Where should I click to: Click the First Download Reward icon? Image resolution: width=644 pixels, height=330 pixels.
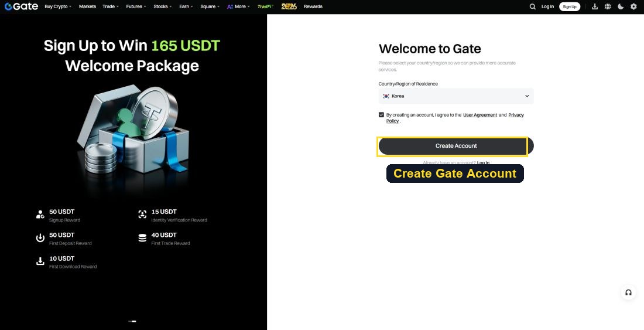(x=40, y=261)
